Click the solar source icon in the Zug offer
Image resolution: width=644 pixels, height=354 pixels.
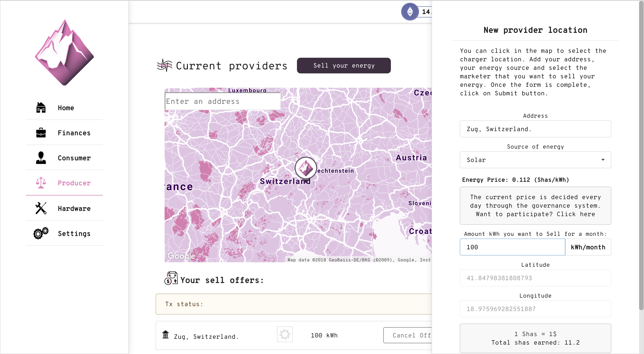tap(285, 334)
